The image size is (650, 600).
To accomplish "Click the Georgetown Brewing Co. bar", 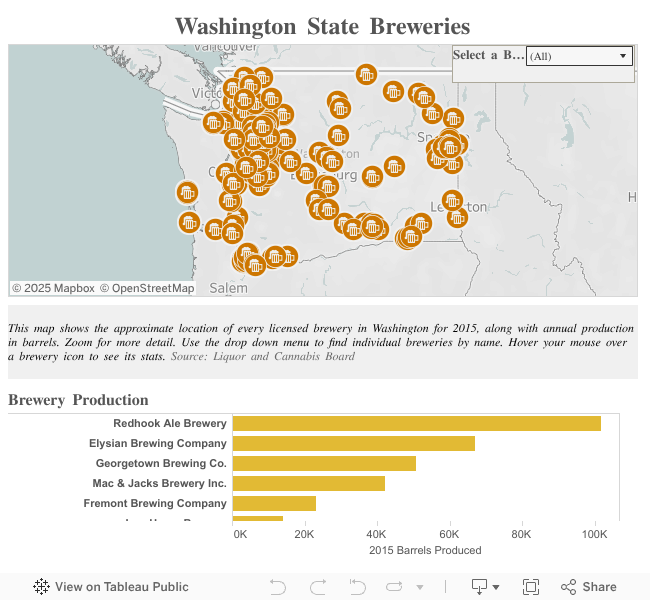I will point(324,464).
